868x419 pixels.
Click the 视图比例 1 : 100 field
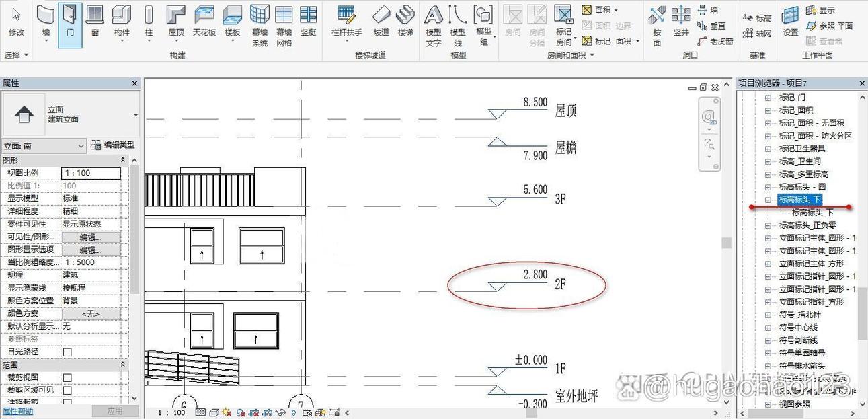[91, 173]
